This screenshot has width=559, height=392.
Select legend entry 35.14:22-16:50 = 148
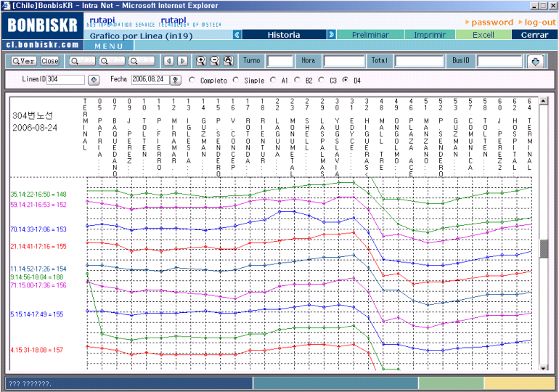click(x=38, y=195)
